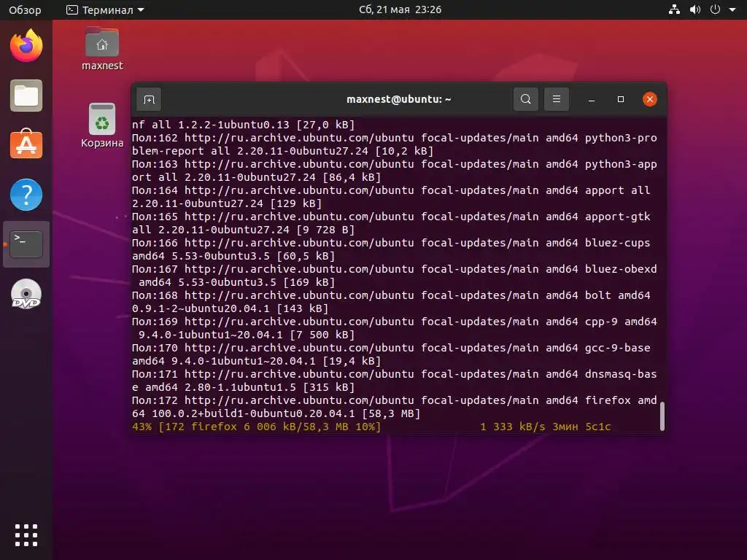Select the Terminal icon in the dock
The height and width of the screenshot is (560, 747).
tap(26, 244)
